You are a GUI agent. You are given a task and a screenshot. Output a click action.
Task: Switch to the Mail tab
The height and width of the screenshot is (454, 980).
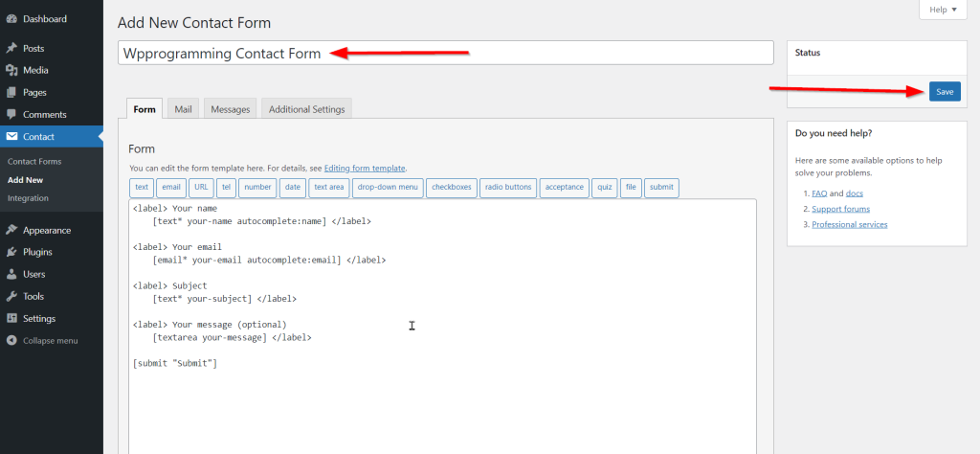(183, 109)
